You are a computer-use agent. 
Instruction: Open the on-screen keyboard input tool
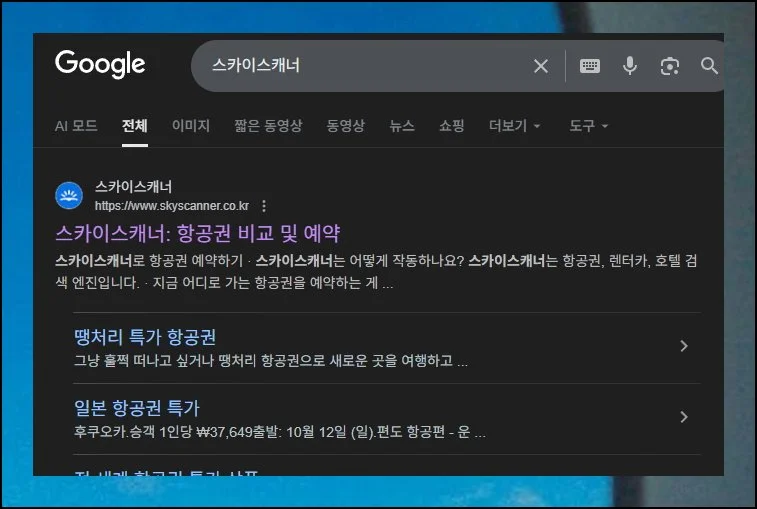click(590, 66)
